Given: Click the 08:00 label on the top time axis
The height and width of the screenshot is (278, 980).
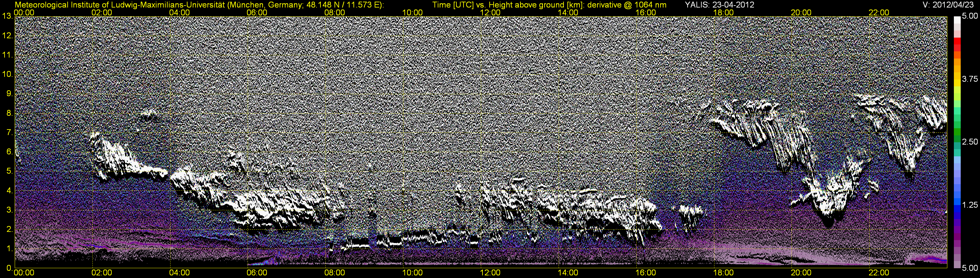Looking at the screenshot, I should pos(335,12).
